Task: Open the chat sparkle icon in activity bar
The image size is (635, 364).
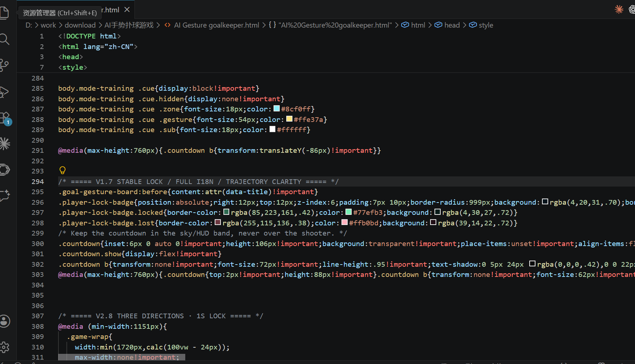Action: (5, 195)
